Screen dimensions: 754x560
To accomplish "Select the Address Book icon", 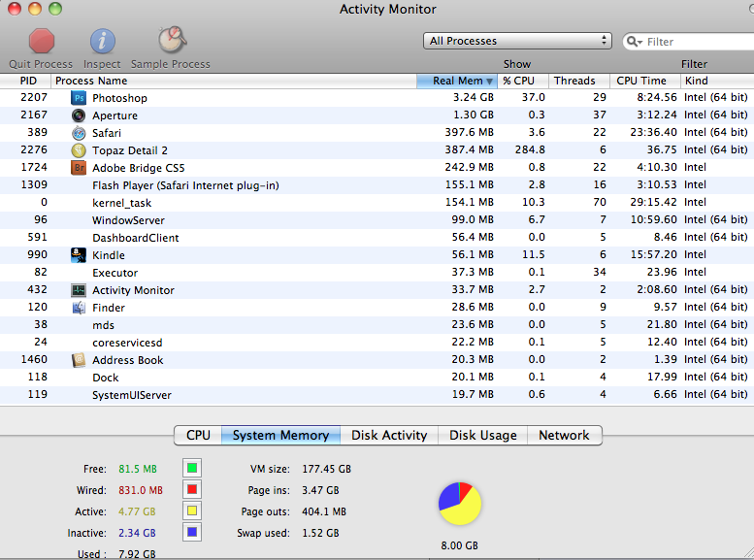I will 79,360.
